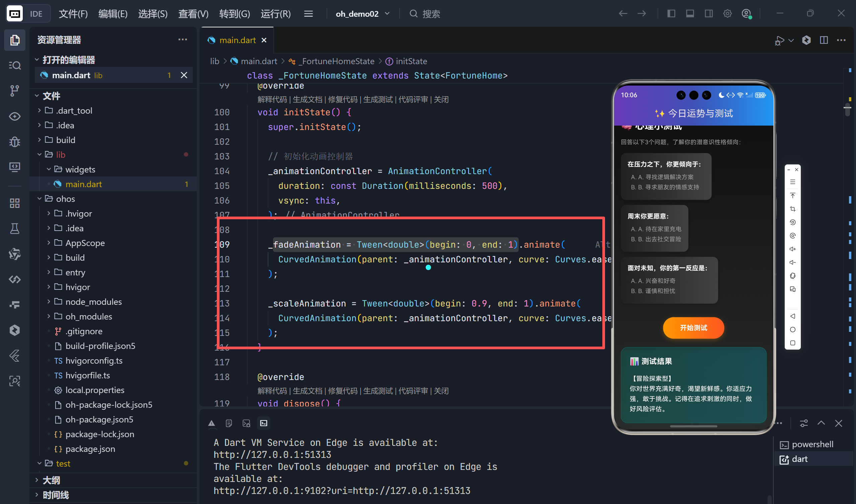Select the main.dart editor tab
The width and height of the screenshot is (856, 504).
pos(237,40)
